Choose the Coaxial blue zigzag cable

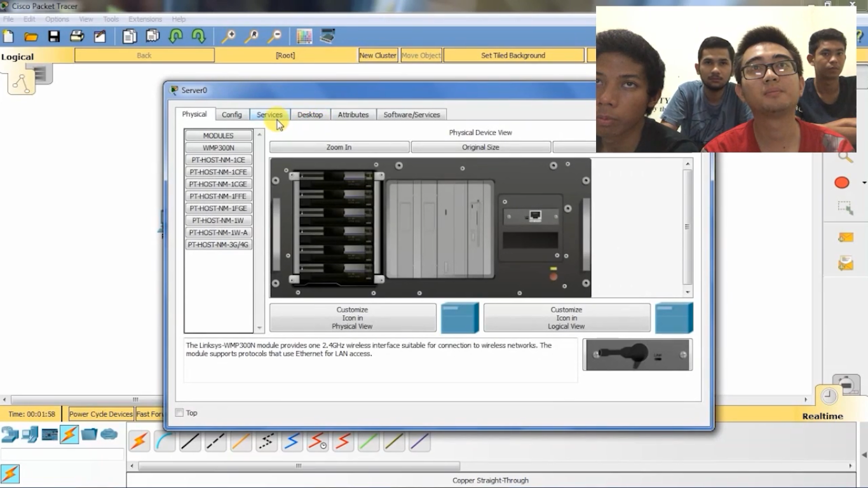click(x=292, y=441)
